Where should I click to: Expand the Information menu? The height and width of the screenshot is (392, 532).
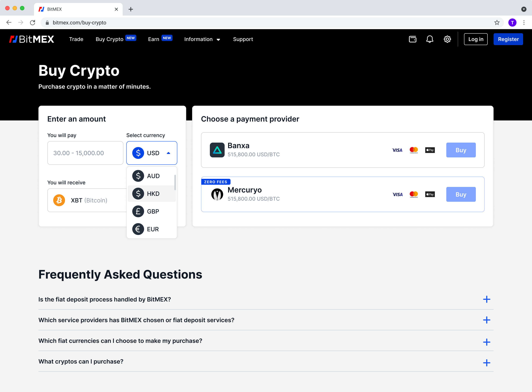click(x=202, y=39)
